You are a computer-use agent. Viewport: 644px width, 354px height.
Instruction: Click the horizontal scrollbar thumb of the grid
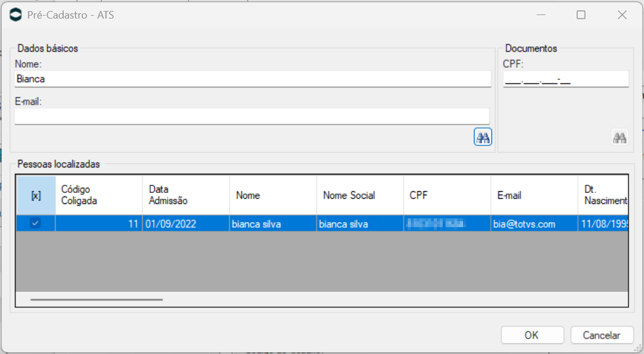pos(96,300)
